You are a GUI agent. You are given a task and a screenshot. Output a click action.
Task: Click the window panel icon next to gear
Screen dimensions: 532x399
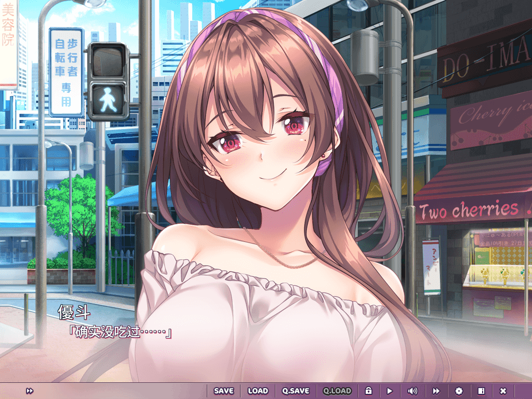coord(481,391)
